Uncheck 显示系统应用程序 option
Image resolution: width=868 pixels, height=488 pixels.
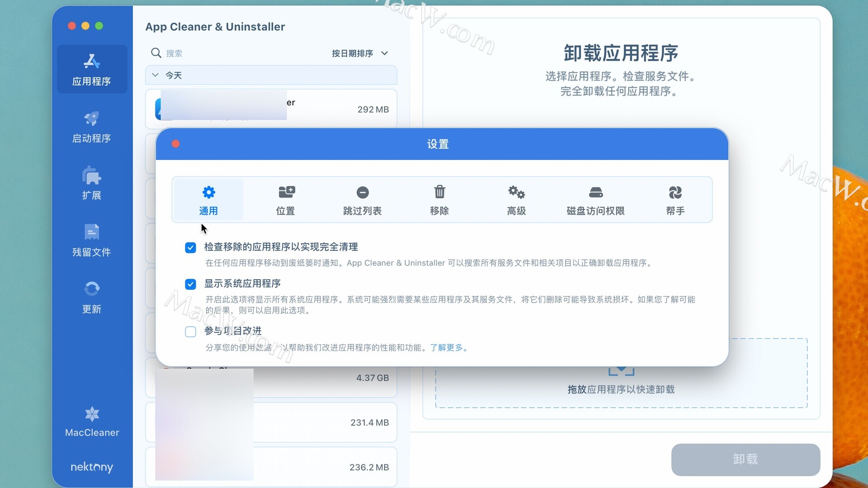(x=190, y=284)
